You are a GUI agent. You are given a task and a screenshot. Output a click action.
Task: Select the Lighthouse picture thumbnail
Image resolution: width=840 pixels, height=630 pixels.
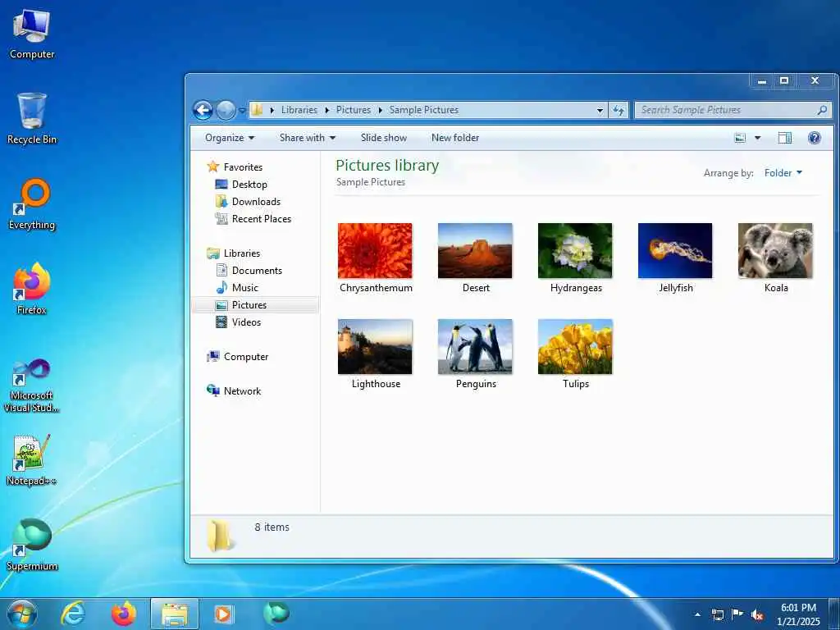tap(375, 347)
